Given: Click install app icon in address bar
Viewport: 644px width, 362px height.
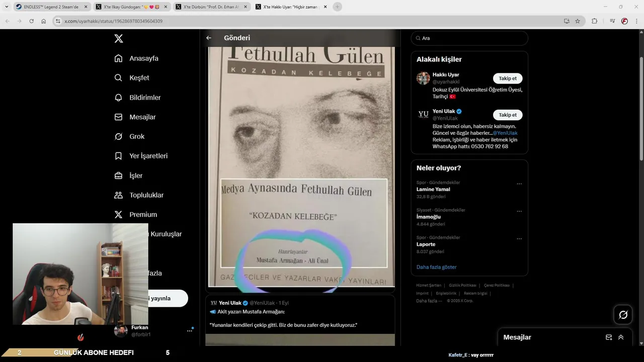Looking at the screenshot, I should (x=567, y=21).
